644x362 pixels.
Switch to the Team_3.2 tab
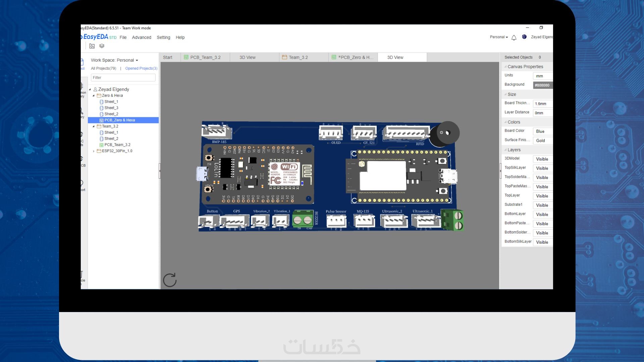[x=298, y=57]
